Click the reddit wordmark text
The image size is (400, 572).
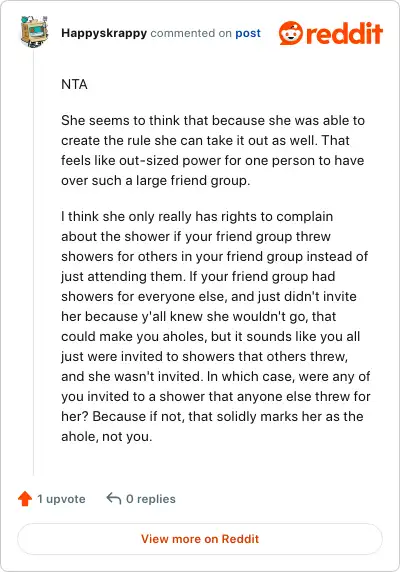pyautogui.click(x=344, y=33)
